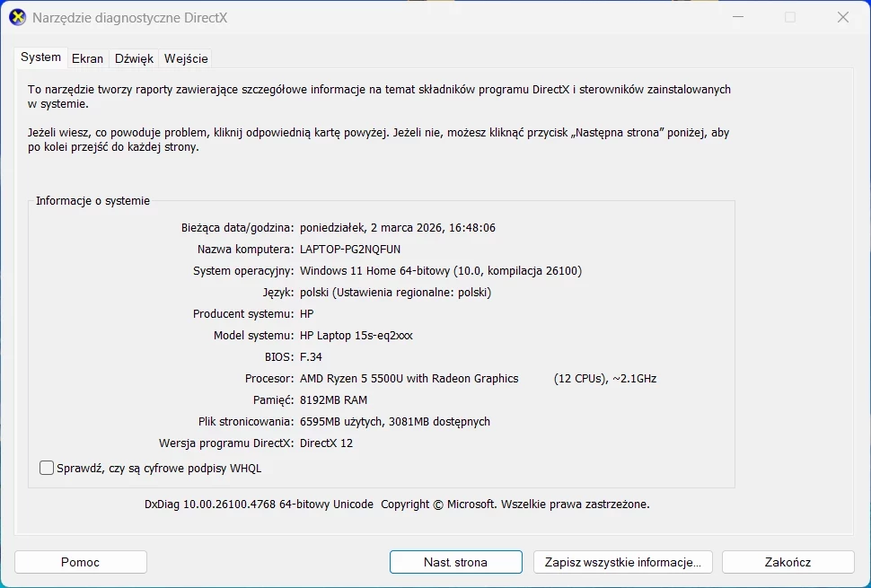Exit using the Zakończ button
Viewport: 871px width, 588px height.
pyautogui.click(x=787, y=562)
